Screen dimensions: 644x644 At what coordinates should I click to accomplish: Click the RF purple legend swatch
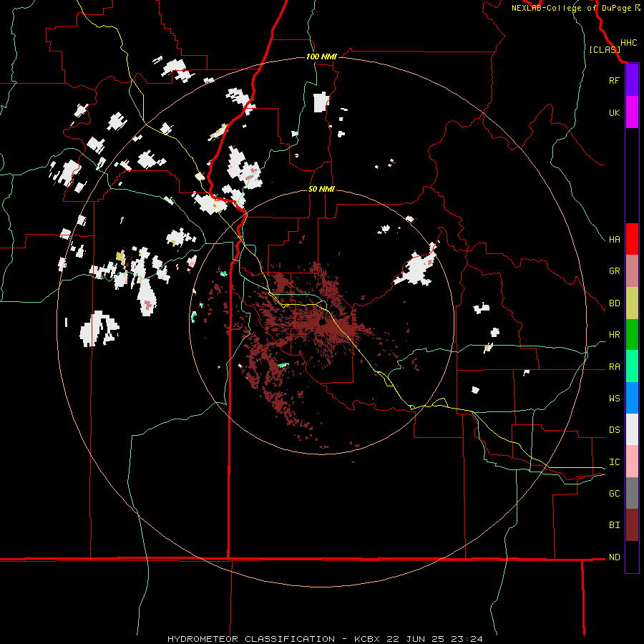coord(632,80)
